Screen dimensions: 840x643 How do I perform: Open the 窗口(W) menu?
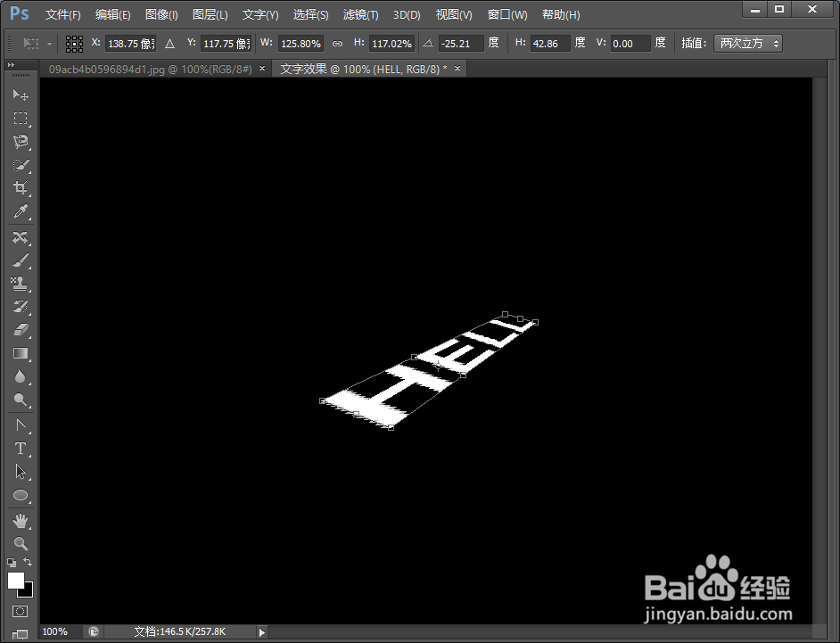click(x=507, y=15)
